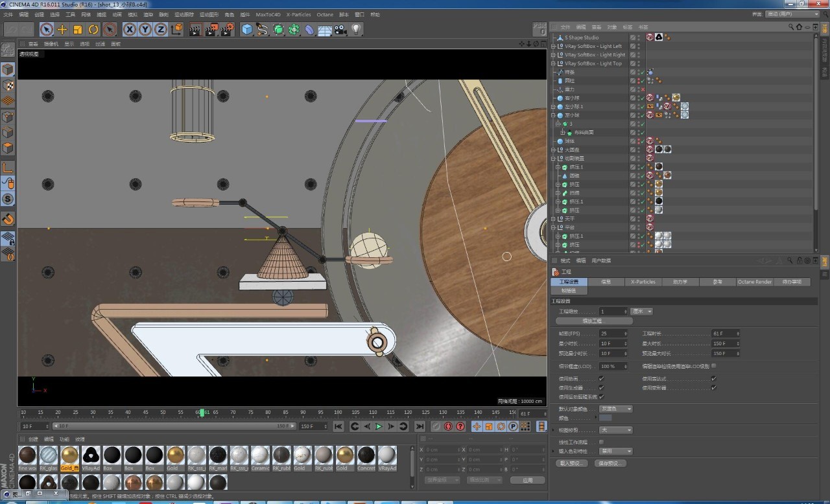Toggle the Y axis lock
This screenshot has width=830, height=504.
tap(145, 29)
